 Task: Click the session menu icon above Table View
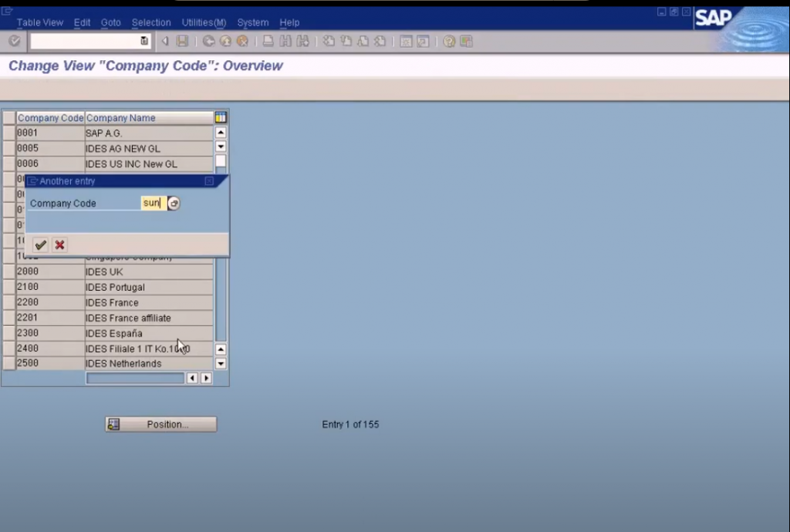coord(7,11)
